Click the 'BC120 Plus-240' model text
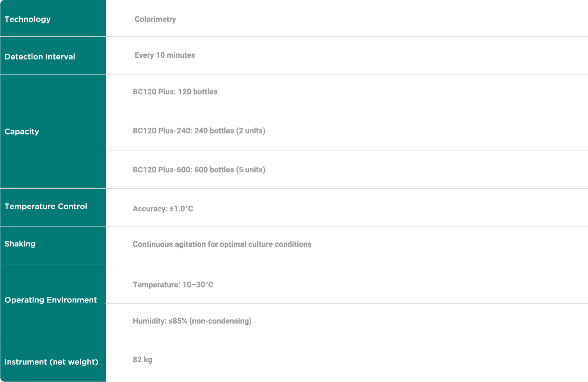This screenshot has width=588, height=382. (x=162, y=131)
